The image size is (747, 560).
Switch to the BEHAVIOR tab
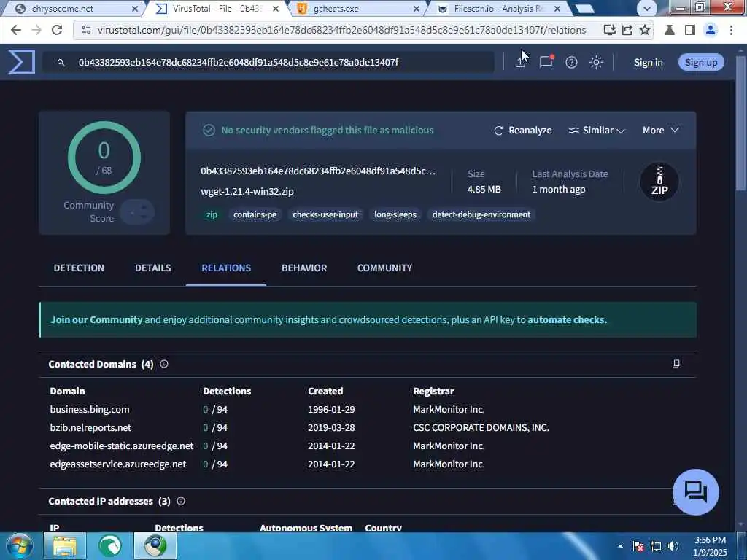click(304, 268)
